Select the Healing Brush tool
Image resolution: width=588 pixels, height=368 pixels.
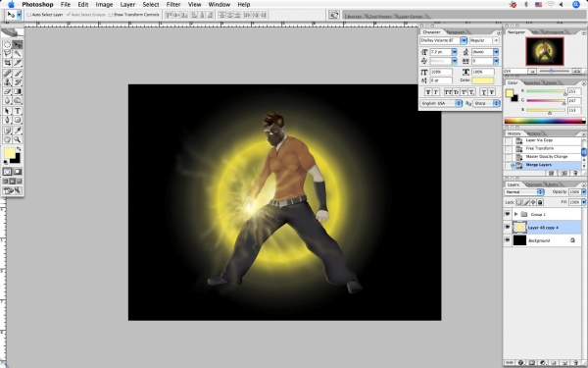pyautogui.click(x=7, y=74)
